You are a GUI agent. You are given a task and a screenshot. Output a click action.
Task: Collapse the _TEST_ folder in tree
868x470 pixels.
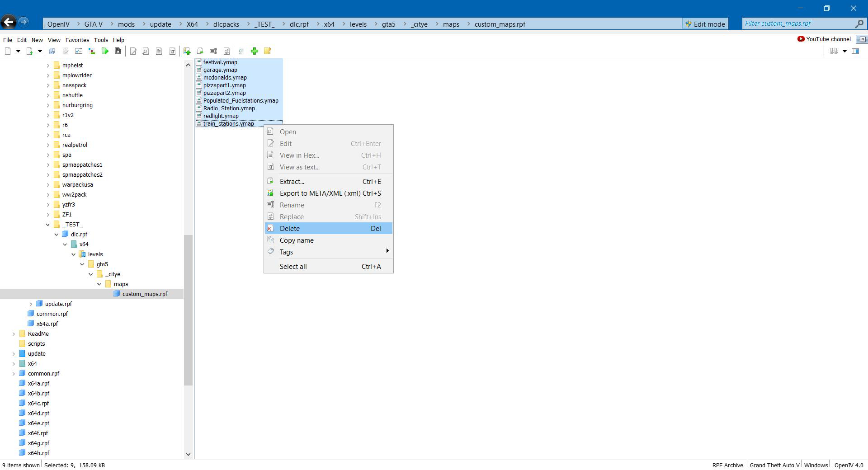click(x=48, y=225)
